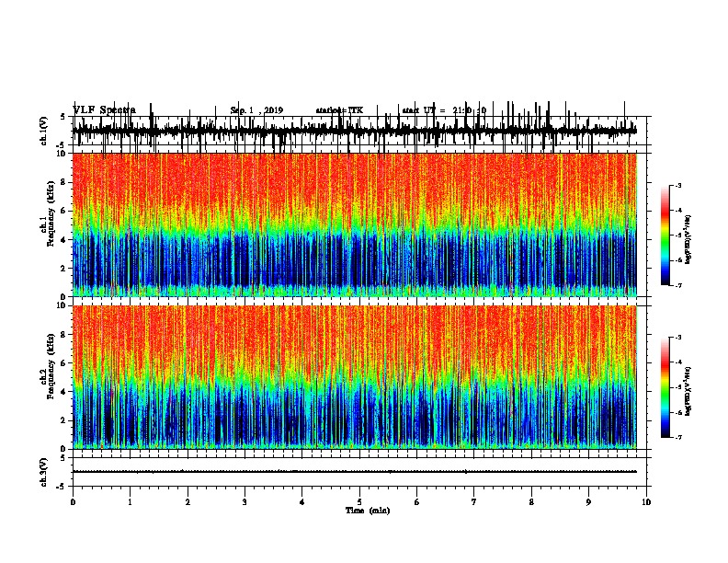Screen dimensions: 728x563
Task: Click the final time axis tick "10"
Action: point(646,502)
